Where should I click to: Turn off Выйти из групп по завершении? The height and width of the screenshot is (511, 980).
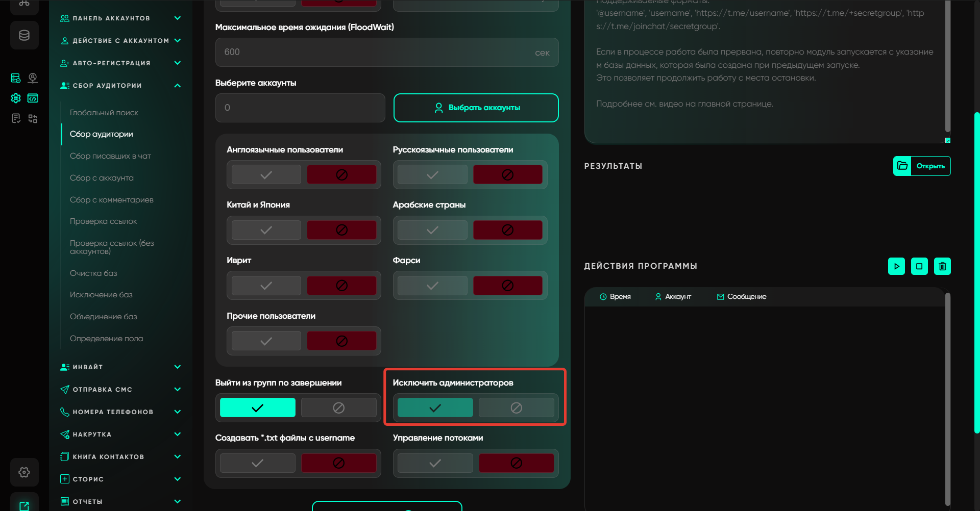coord(338,408)
